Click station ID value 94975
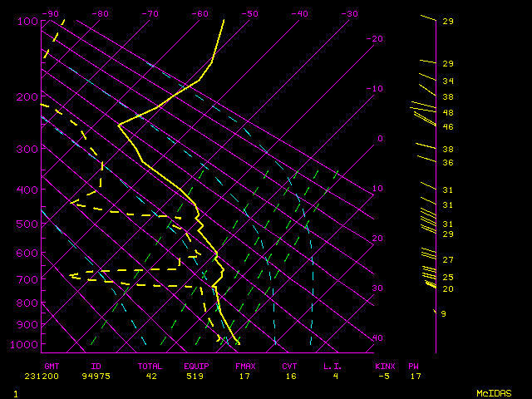Image resolution: width=532 pixels, height=399 pixels. pos(103,377)
